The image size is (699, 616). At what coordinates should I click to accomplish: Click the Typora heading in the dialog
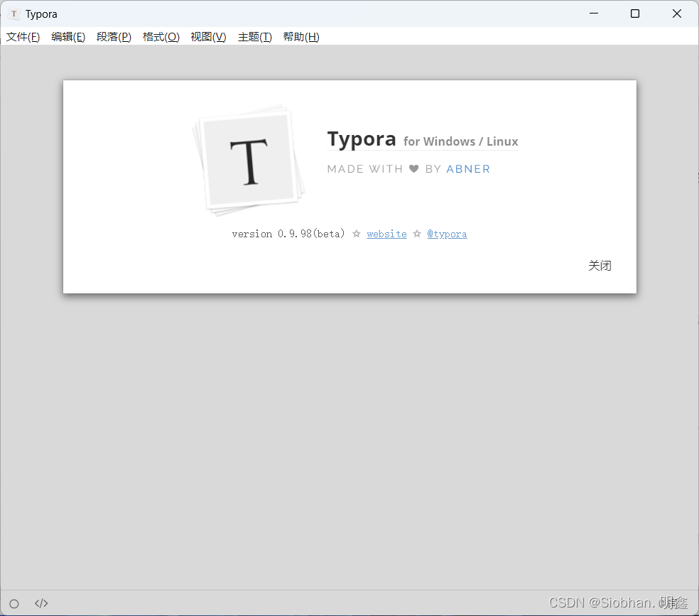point(362,139)
